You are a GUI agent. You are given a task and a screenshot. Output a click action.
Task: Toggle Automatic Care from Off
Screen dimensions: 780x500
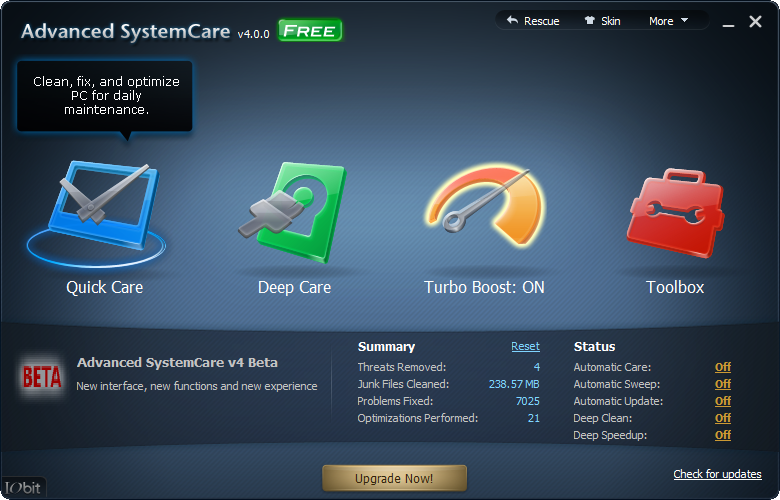tap(722, 368)
